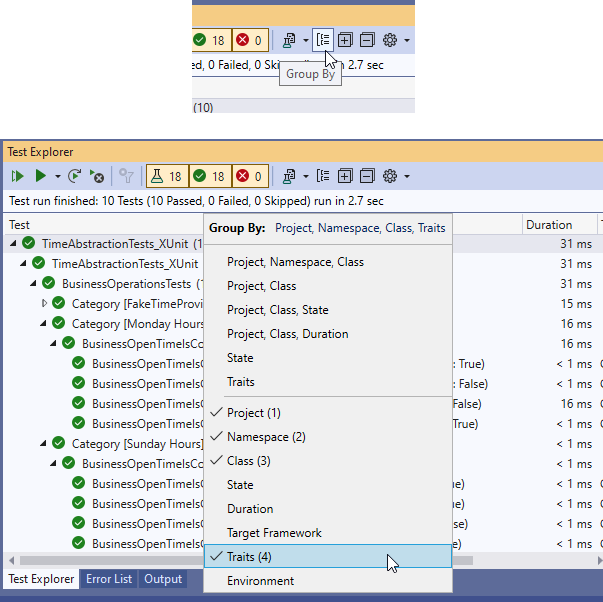Screen dimensions: 603x602
Task: Uncheck the Project (1) grouping option
Action: click(x=253, y=413)
